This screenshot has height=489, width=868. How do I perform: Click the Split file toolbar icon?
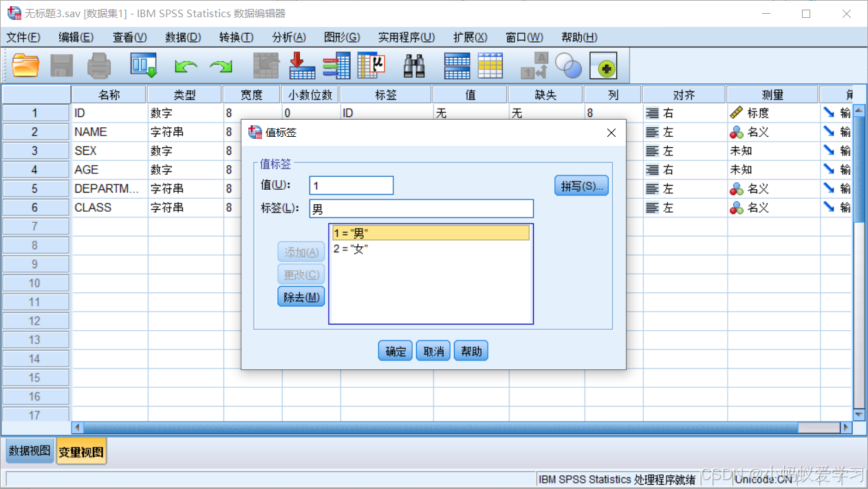click(457, 66)
